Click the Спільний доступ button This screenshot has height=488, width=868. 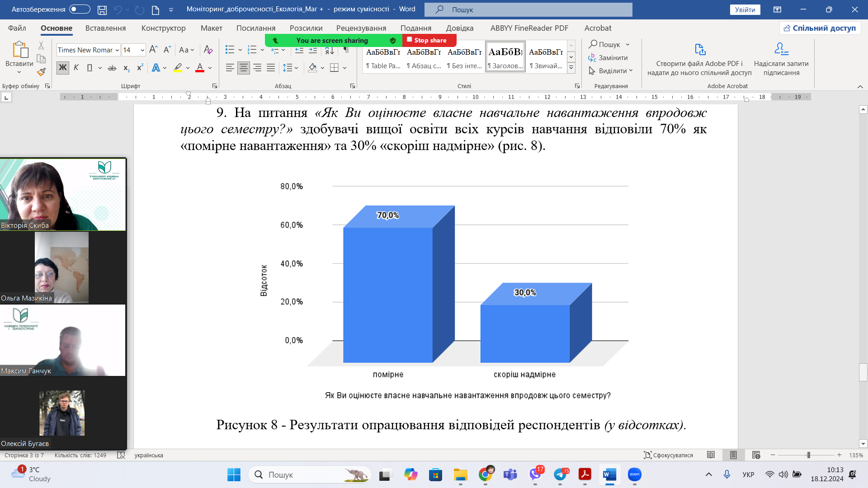(820, 28)
